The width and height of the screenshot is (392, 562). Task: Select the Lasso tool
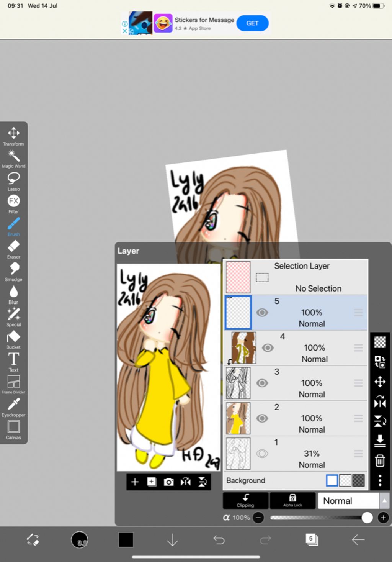13,181
